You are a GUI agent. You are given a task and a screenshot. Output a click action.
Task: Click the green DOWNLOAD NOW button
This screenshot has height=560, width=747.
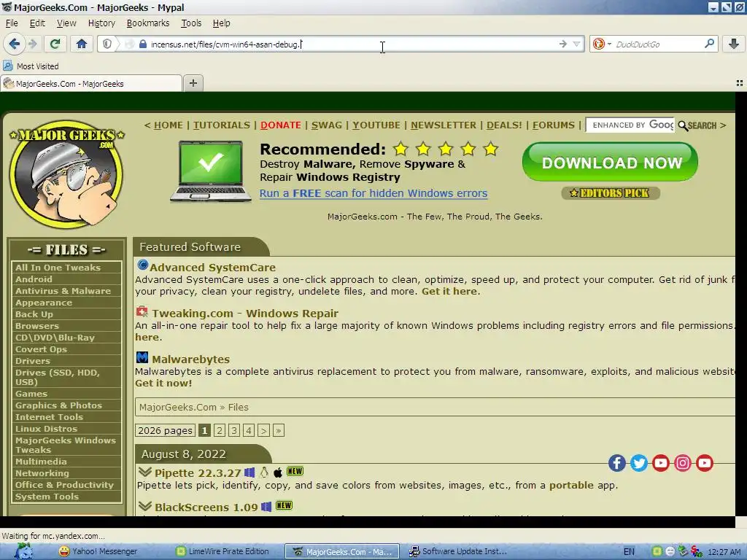(611, 162)
